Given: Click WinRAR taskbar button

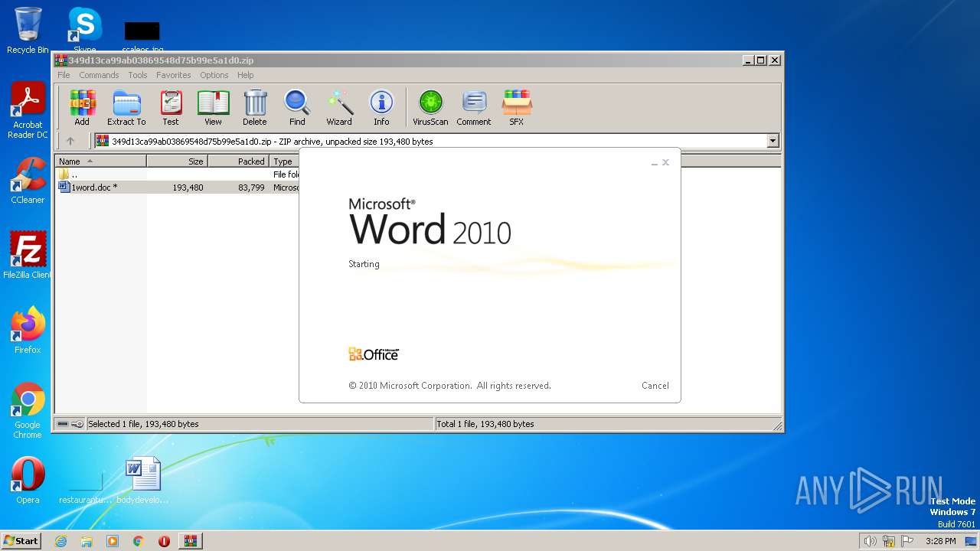Looking at the screenshot, I should pyautogui.click(x=190, y=541).
